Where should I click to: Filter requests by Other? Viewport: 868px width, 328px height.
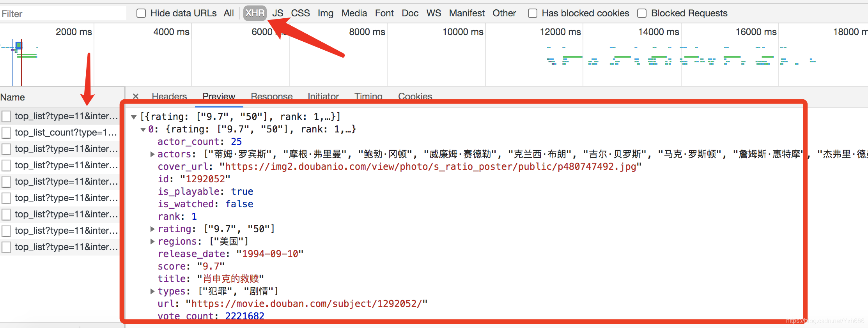click(x=504, y=13)
